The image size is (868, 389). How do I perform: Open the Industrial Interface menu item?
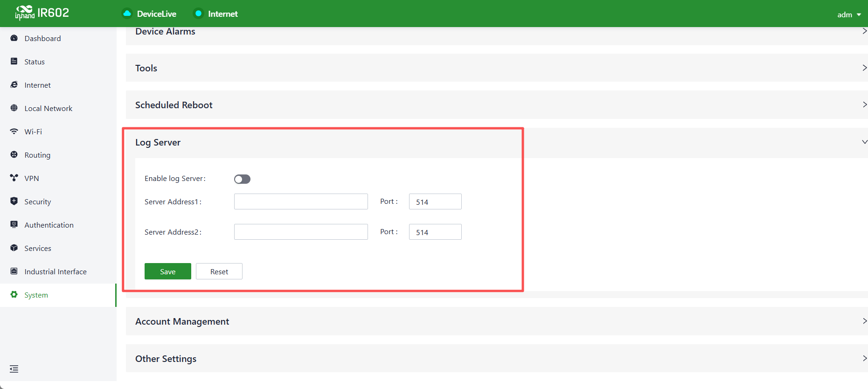tap(58, 271)
